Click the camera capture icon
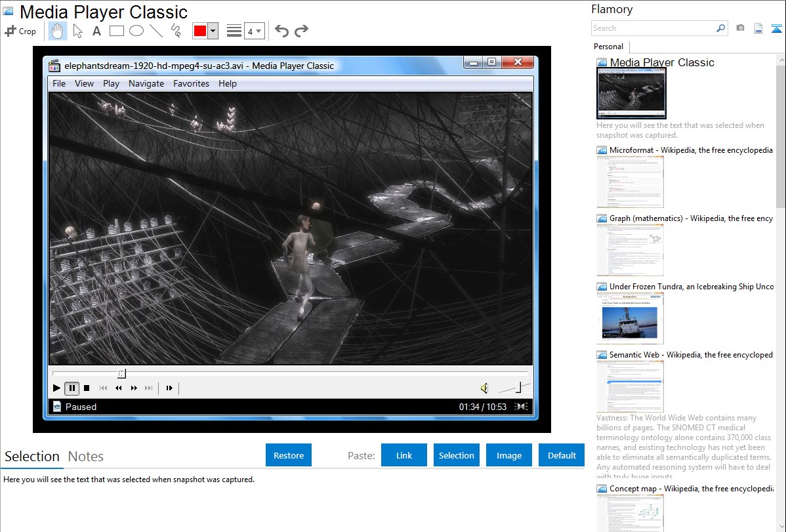 pos(740,28)
